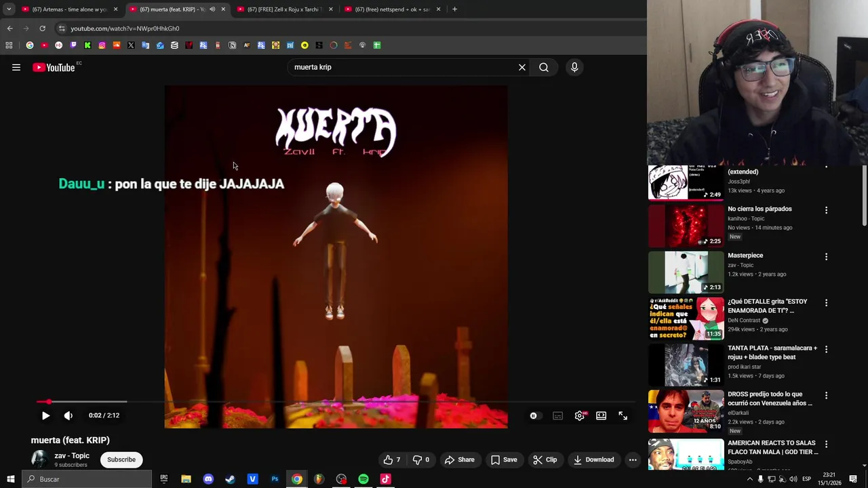Open the zav channel avatar
868x488 pixels.
(39, 460)
